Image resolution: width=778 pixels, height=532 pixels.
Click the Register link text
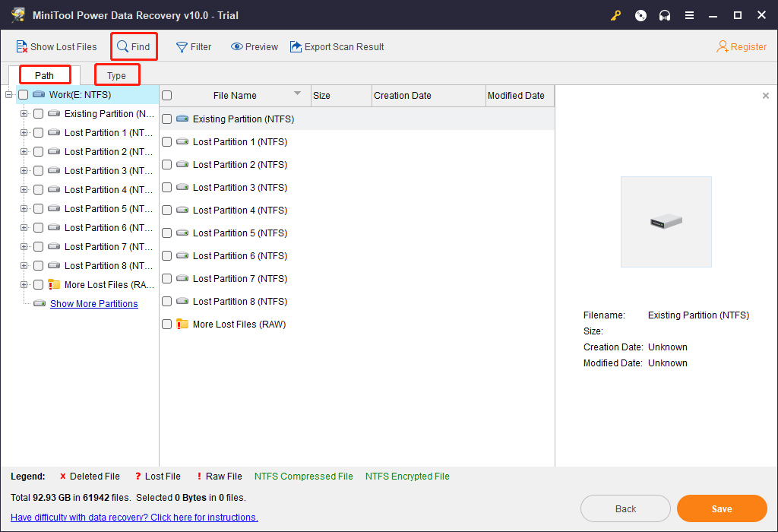[748, 46]
